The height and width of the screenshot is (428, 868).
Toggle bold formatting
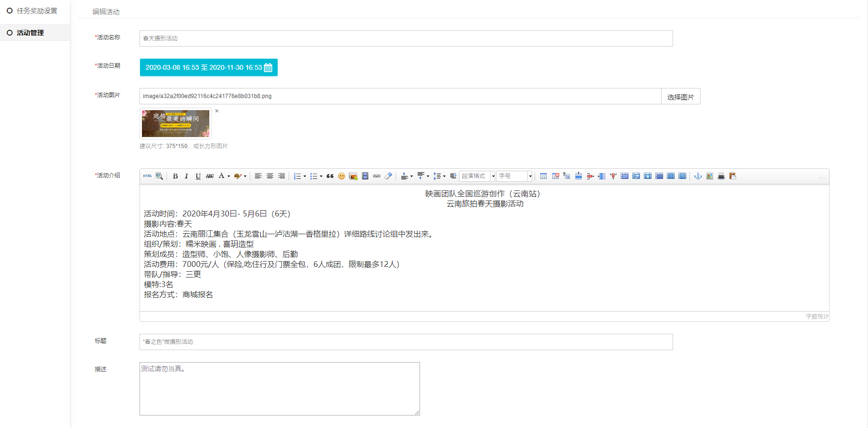point(175,176)
